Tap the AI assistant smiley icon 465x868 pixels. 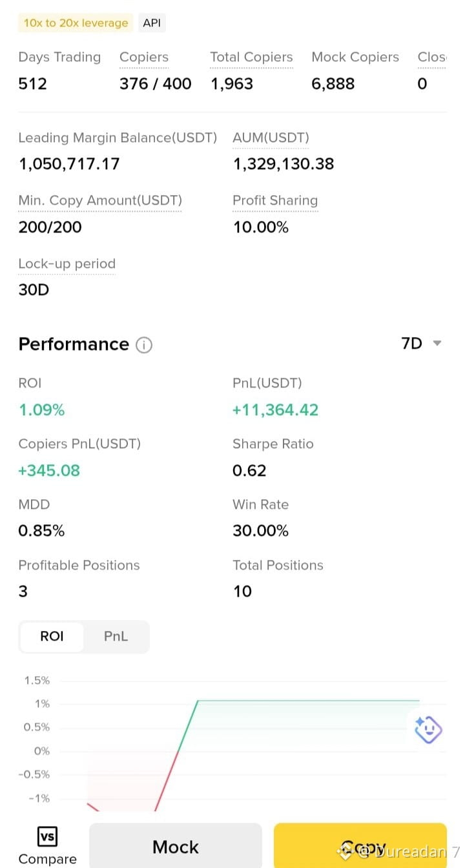[428, 730]
